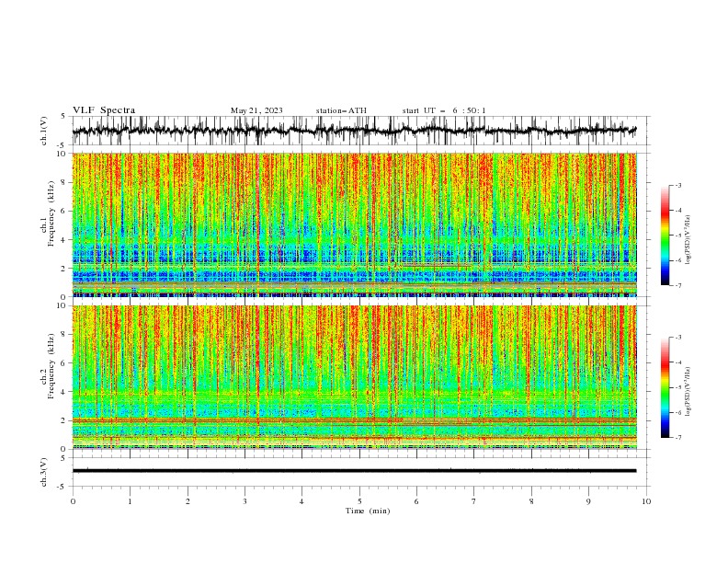Click time axis tick label '4'
This screenshot has width=728, height=563.
(x=302, y=501)
